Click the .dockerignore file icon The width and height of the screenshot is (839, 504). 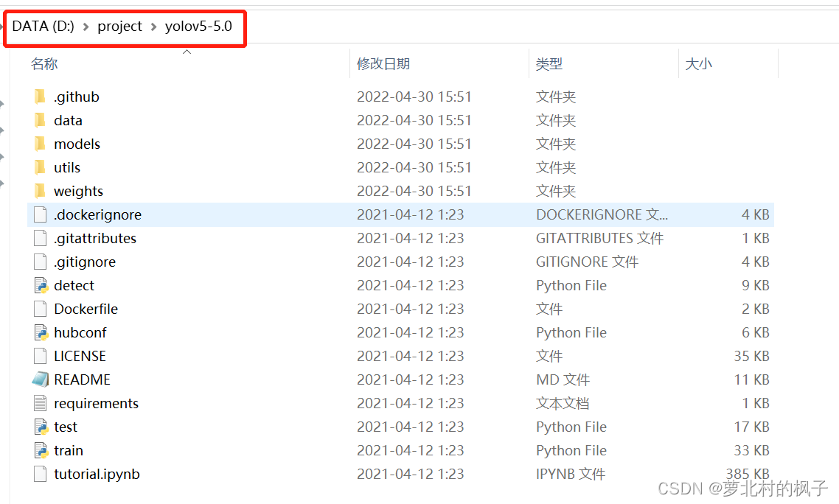[x=40, y=214]
